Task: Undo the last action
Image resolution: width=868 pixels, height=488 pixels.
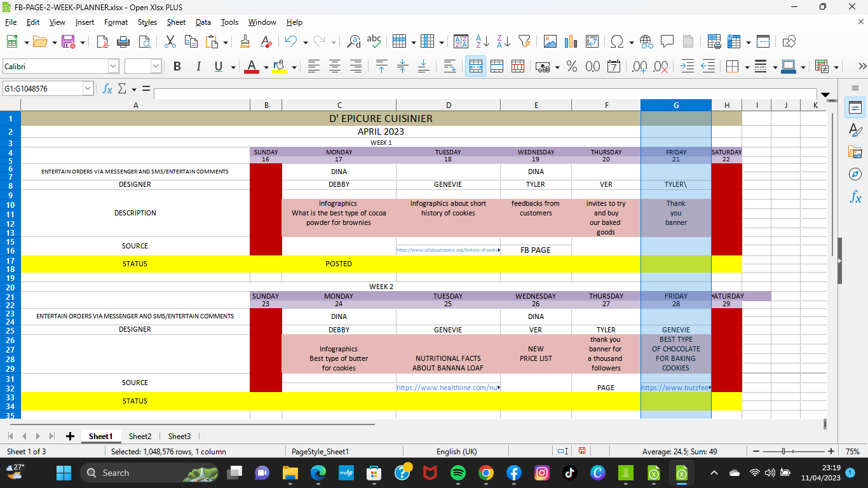Action: click(x=290, y=41)
